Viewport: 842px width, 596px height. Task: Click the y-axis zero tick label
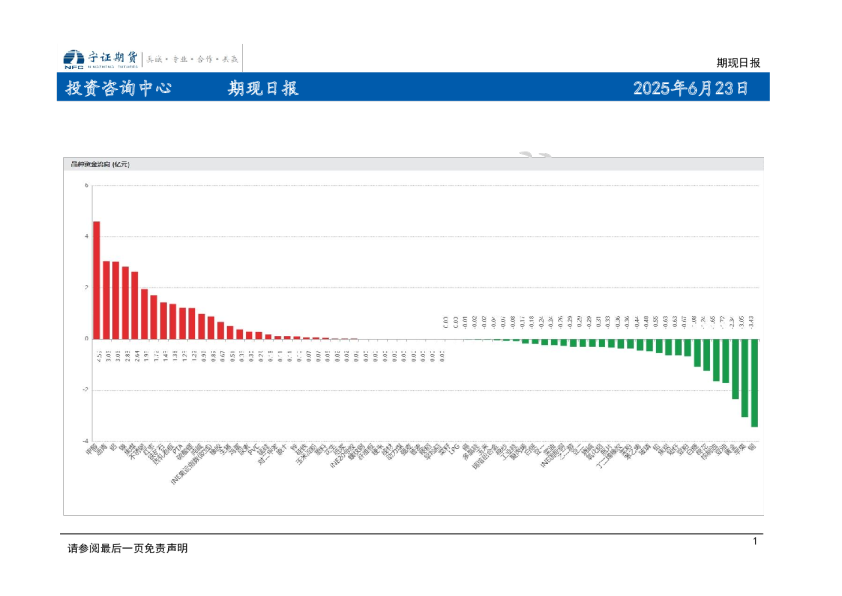[87, 339]
